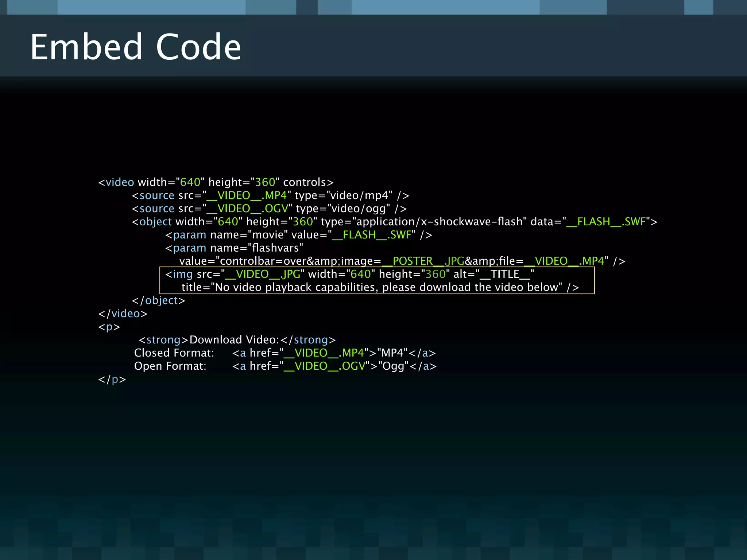
Task: Click the object line with application/x-shockwave-flash
Action: (x=394, y=222)
